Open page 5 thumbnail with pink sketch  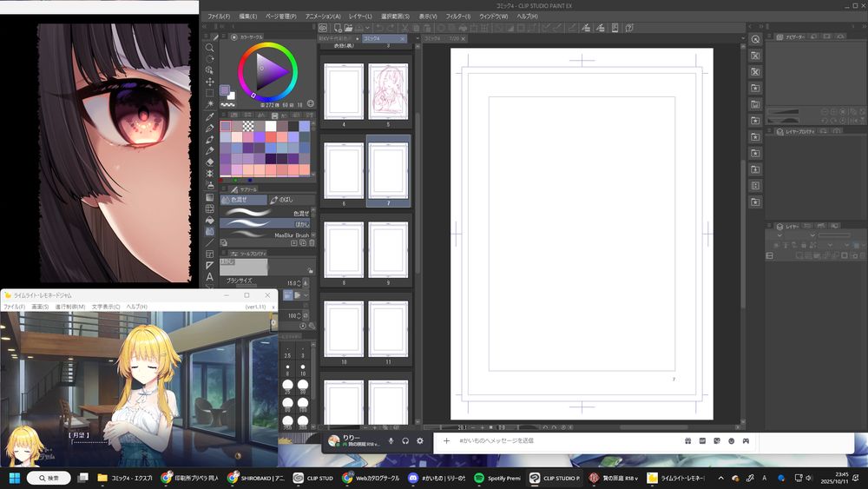(x=388, y=91)
